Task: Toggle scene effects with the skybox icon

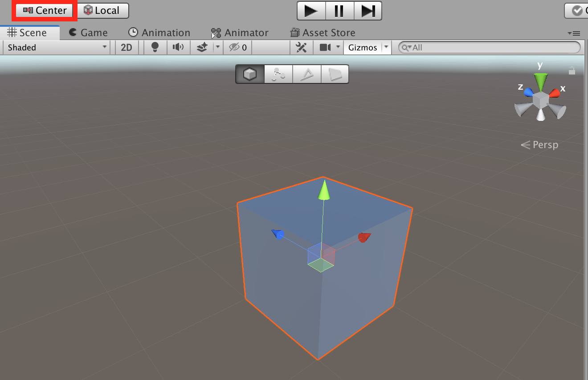Action: 202,47
